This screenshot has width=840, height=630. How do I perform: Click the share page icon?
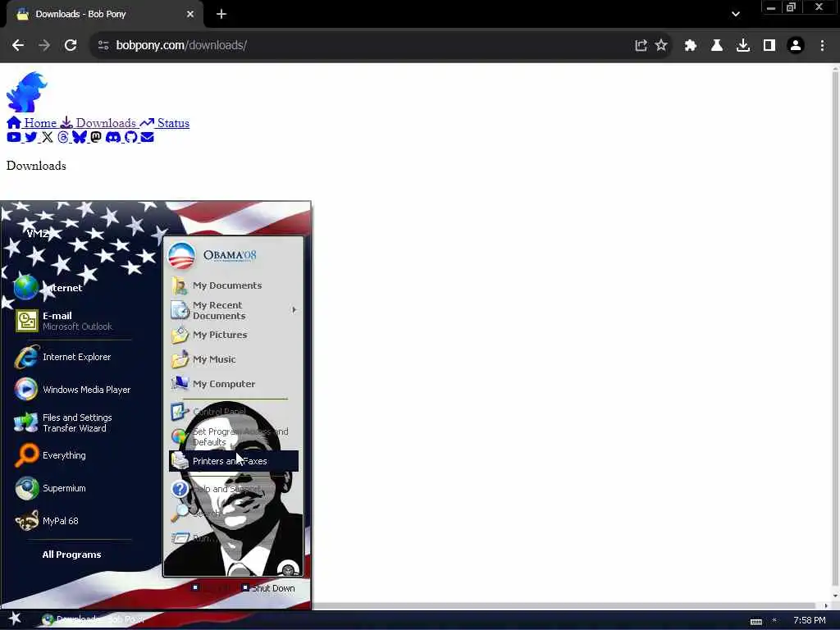641,45
